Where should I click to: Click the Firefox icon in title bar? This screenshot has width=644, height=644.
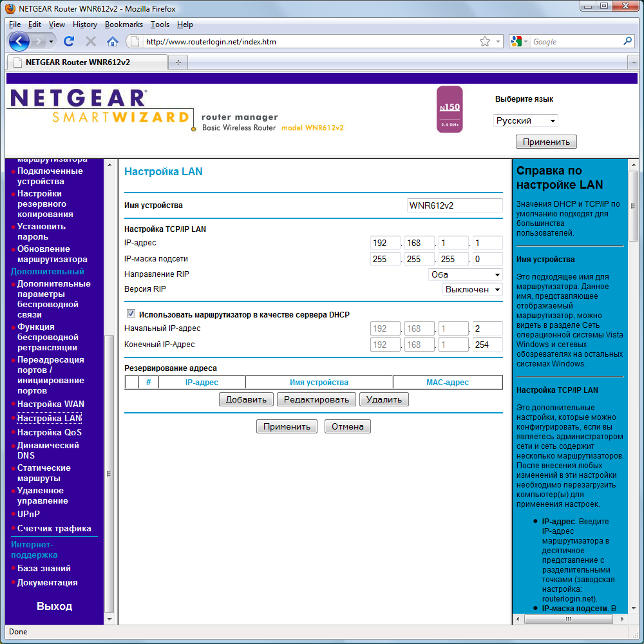point(10,8)
